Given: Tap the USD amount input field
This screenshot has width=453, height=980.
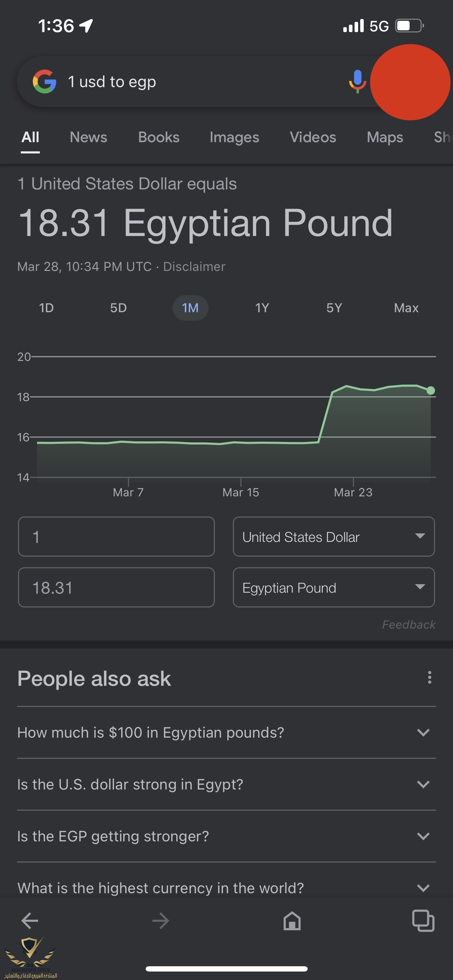Looking at the screenshot, I should pos(116,537).
